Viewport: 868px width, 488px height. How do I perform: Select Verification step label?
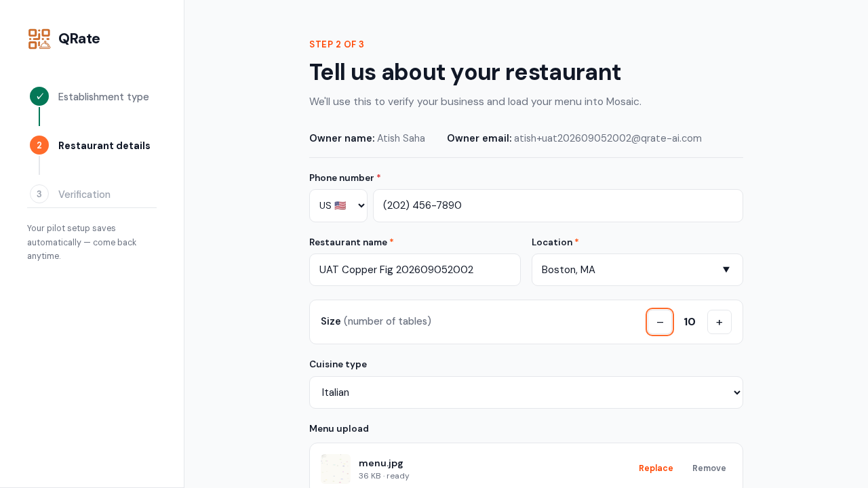84,195
